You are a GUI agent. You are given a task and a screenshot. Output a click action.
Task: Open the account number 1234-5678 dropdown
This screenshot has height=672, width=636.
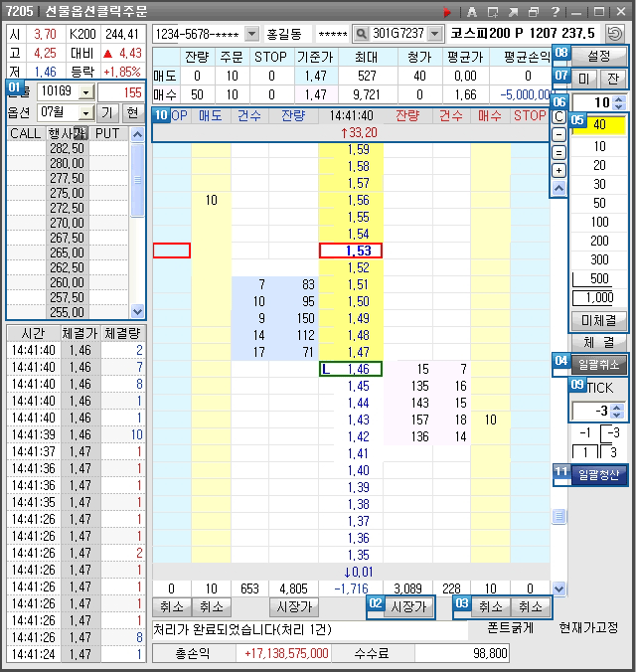click(250, 33)
